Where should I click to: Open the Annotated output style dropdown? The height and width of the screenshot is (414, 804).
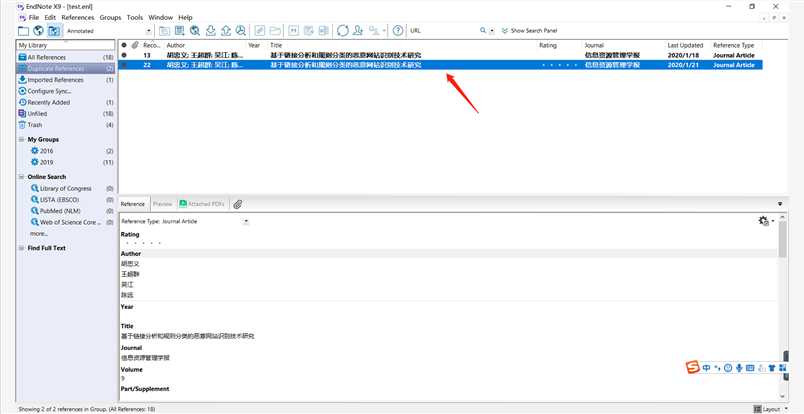(149, 31)
